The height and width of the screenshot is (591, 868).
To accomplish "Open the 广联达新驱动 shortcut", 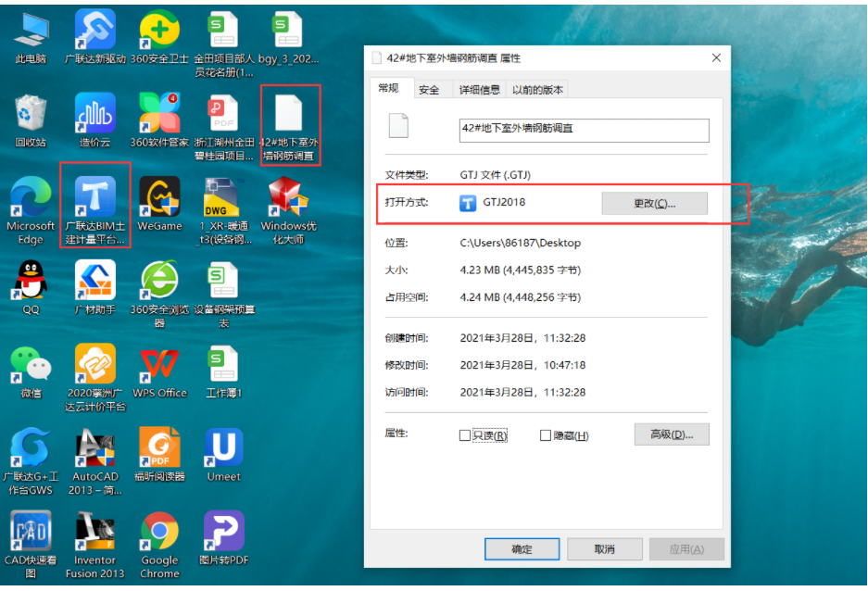I will point(95,36).
